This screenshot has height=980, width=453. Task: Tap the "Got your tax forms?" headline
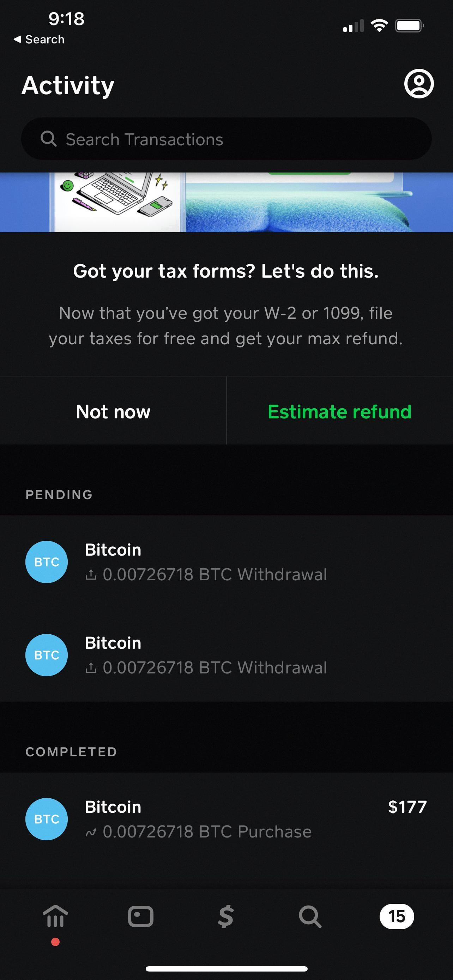(226, 271)
